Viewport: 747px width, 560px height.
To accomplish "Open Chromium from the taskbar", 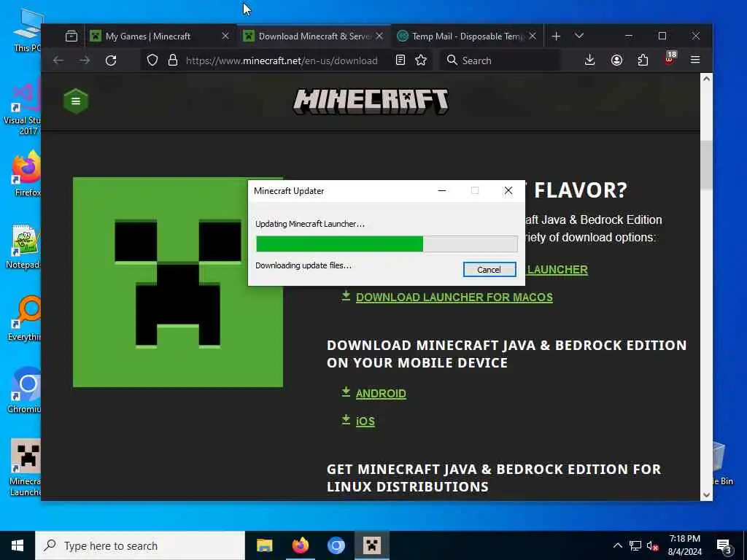I will (336, 545).
